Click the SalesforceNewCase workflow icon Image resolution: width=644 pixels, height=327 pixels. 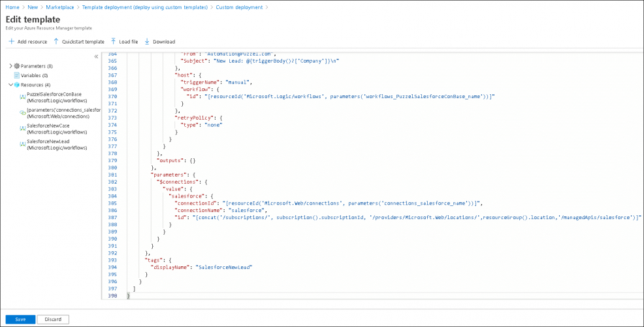pos(22,128)
